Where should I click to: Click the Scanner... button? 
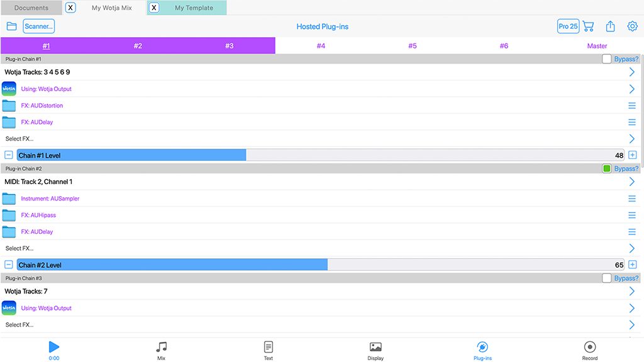pos(39,26)
